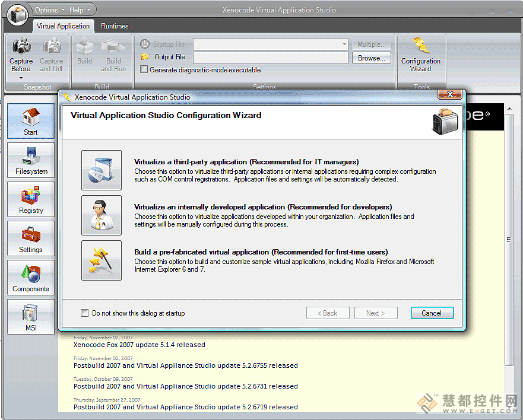Click the scroll up arrow of news pane
Image resolution: width=523 pixels, height=420 pixels.
(509, 109)
